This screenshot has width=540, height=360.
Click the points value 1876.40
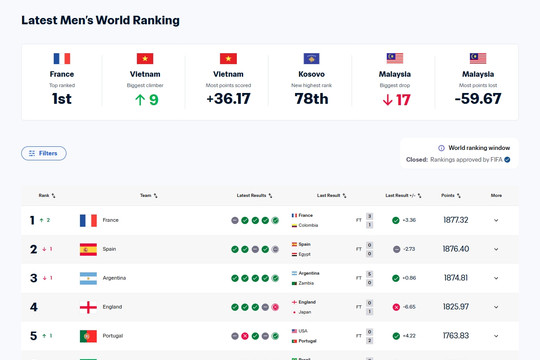[x=456, y=249]
